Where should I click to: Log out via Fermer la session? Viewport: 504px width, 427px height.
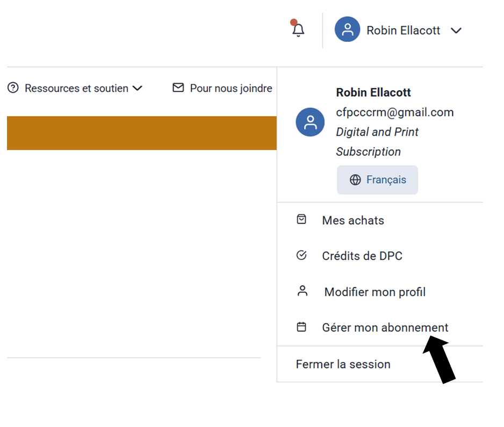coord(343,364)
